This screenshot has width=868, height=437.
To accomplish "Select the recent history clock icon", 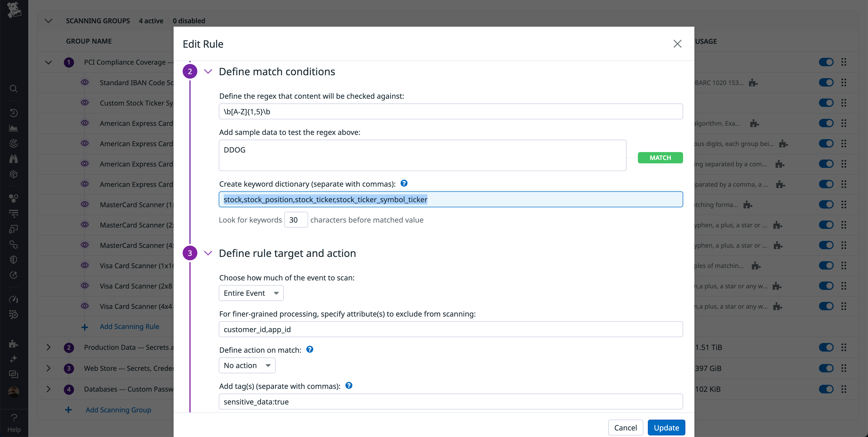I will [14, 113].
